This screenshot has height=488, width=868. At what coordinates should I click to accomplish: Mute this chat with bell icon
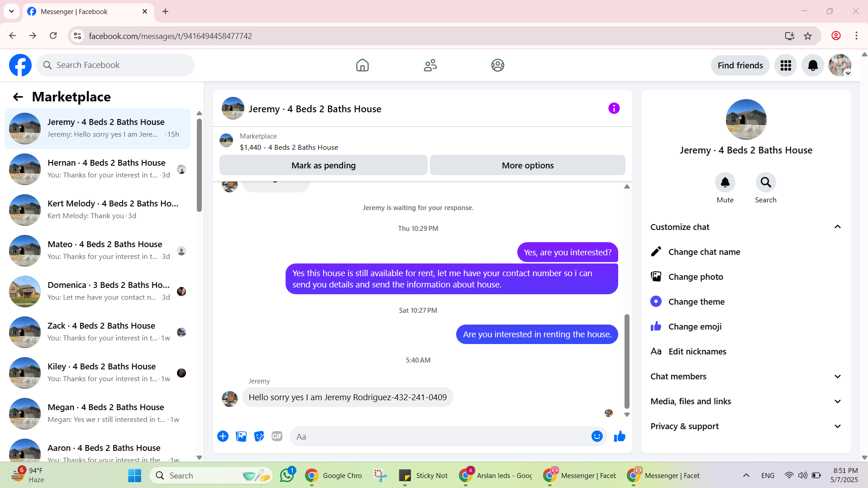725,182
